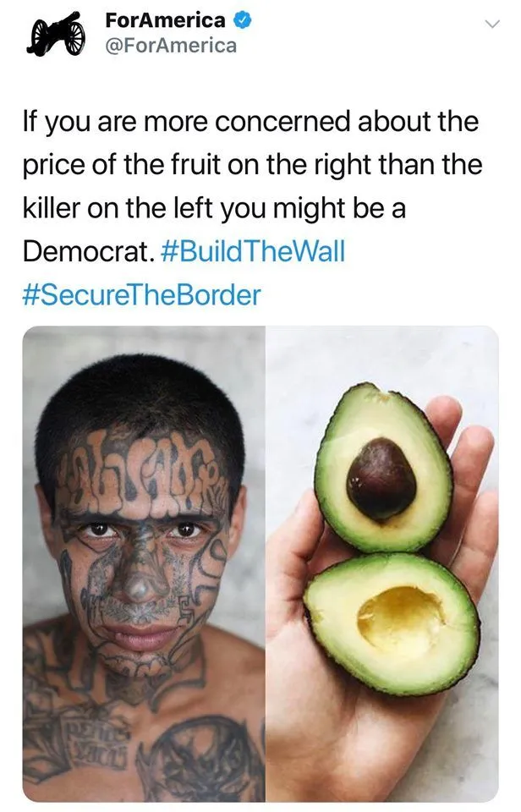Click the divider between the two photos
521x812 pixels.
(266, 564)
